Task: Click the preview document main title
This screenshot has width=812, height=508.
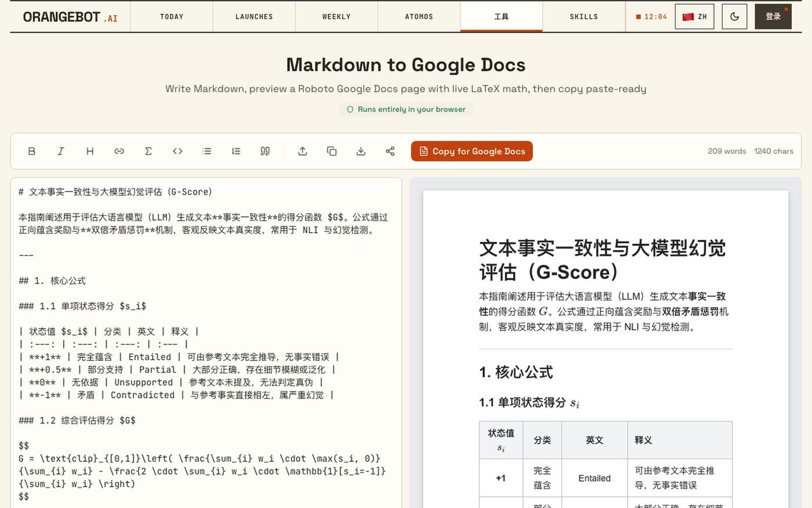Action: (603, 260)
